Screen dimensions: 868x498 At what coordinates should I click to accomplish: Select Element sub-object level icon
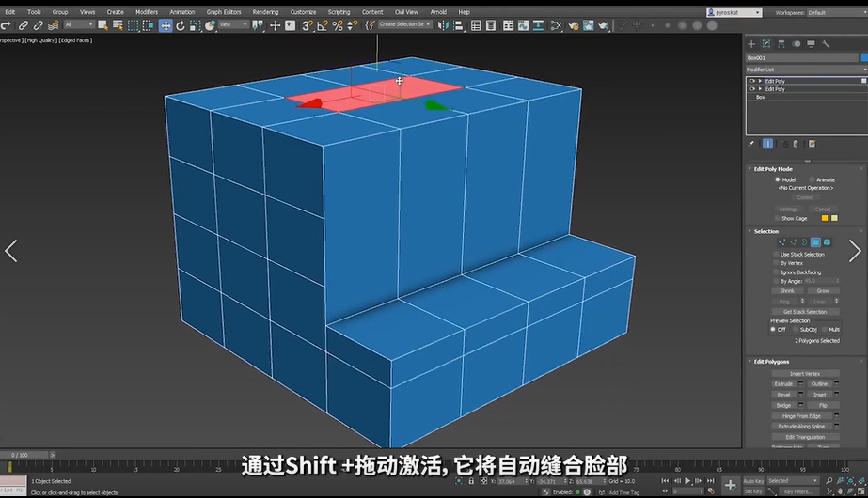pyautogui.click(x=827, y=242)
